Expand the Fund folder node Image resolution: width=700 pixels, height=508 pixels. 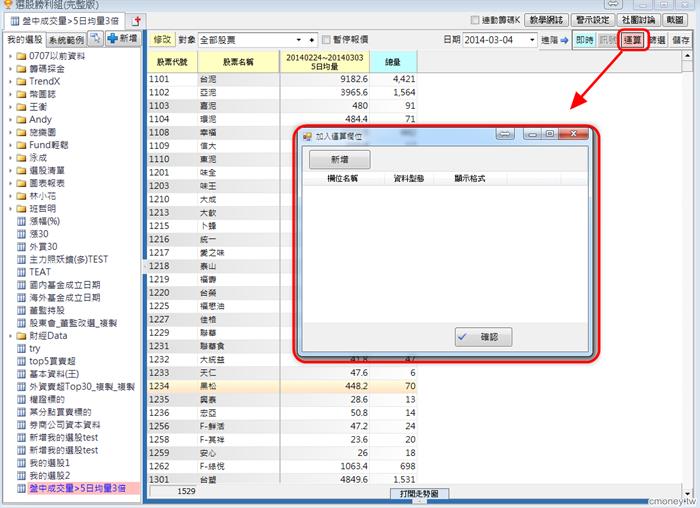click(x=10, y=145)
